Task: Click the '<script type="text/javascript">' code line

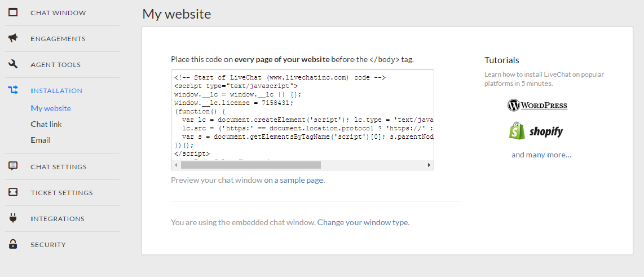Action: click(236, 86)
